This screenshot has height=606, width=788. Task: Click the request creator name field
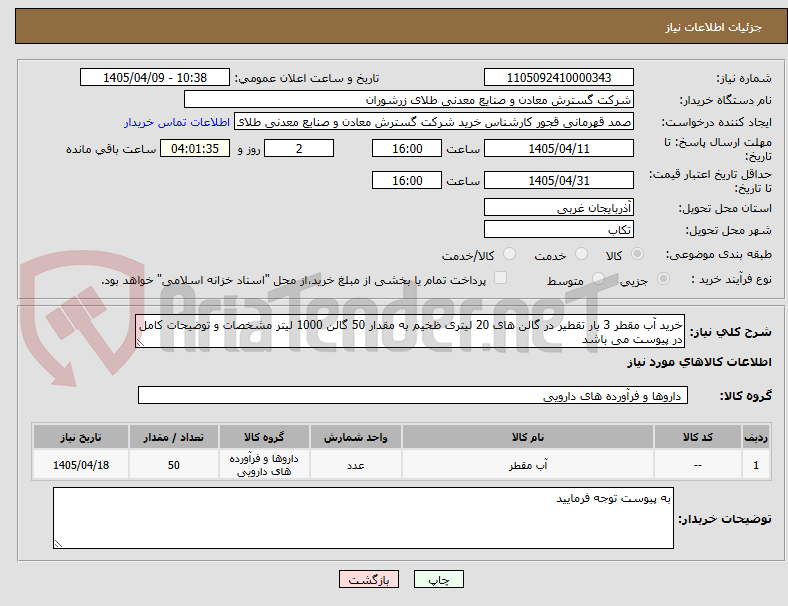click(434, 122)
